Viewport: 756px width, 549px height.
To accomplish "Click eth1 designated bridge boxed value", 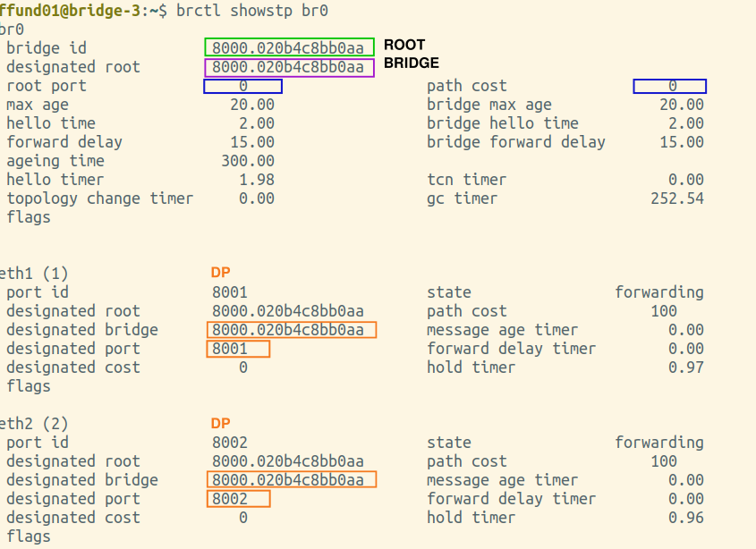I will click(291, 330).
